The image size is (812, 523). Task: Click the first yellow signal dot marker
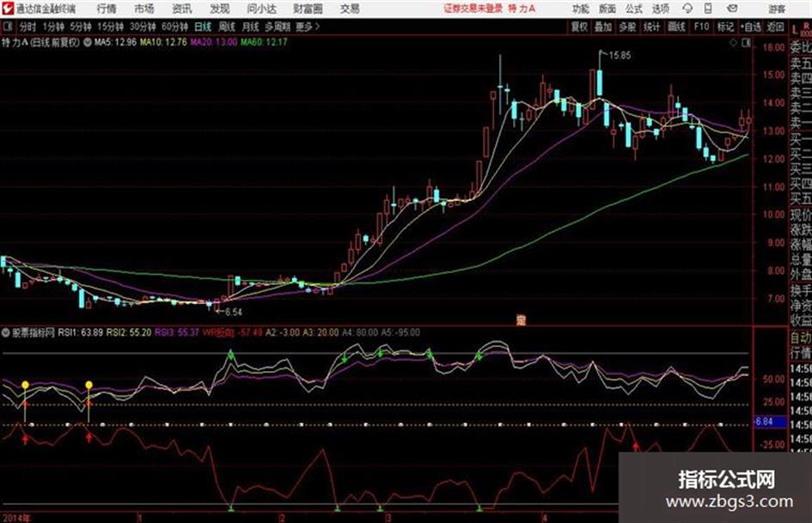[25, 385]
